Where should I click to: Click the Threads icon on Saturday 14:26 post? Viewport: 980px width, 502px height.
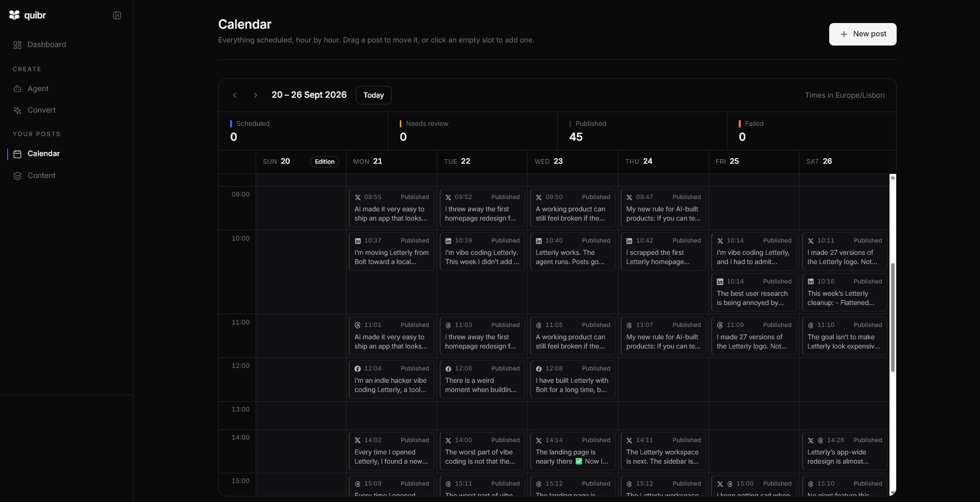821,441
